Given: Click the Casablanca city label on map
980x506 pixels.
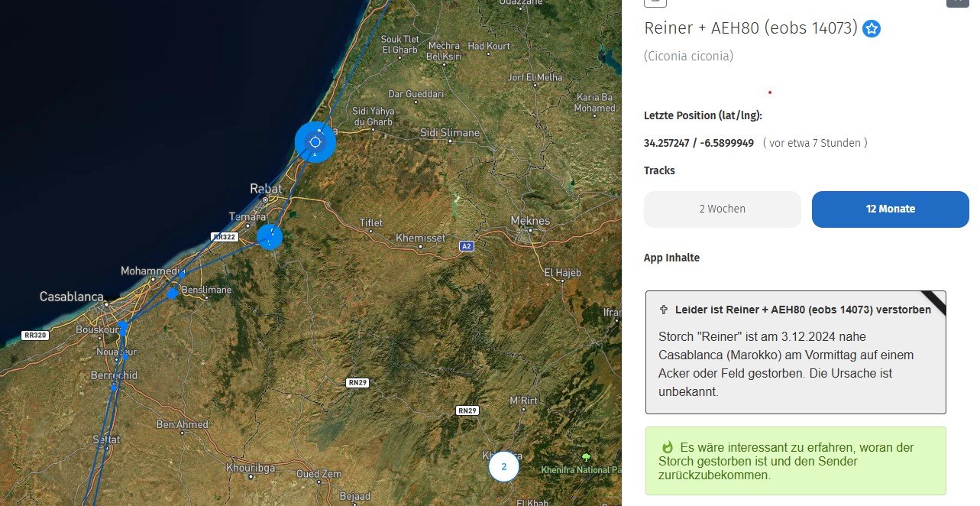Looking at the screenshot, I should [71, 297].
